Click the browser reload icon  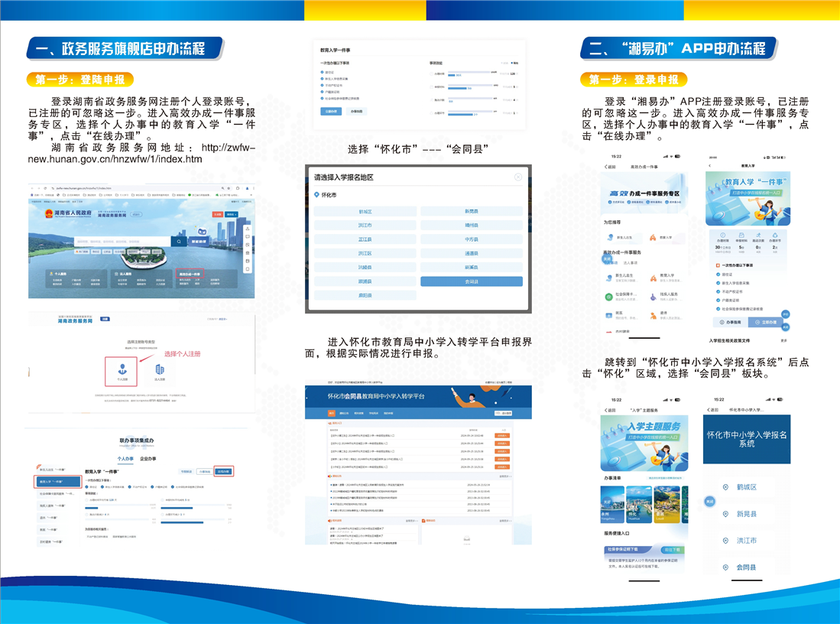click(x=44, y=188)
